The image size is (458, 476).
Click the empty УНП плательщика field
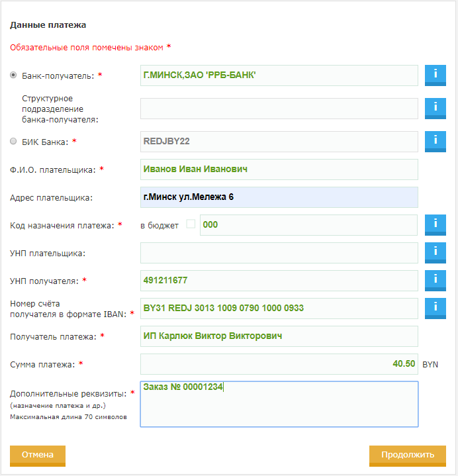[279, 253]
